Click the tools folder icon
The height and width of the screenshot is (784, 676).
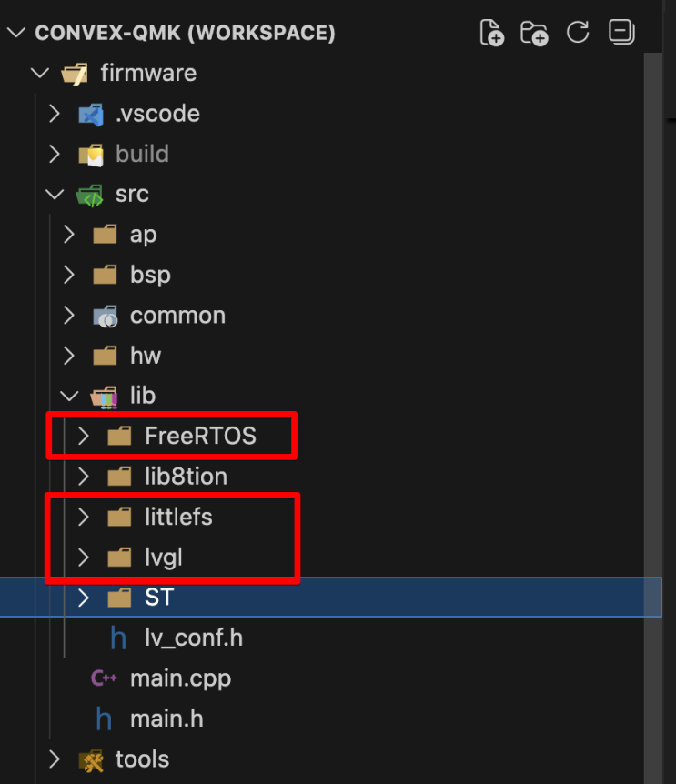[x=91, y=759]
